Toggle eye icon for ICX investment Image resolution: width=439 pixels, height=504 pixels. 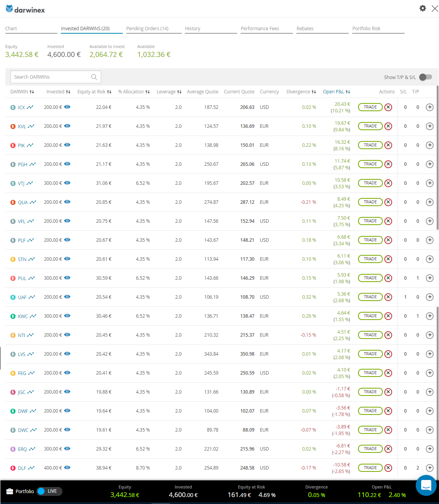pos(67,107)
